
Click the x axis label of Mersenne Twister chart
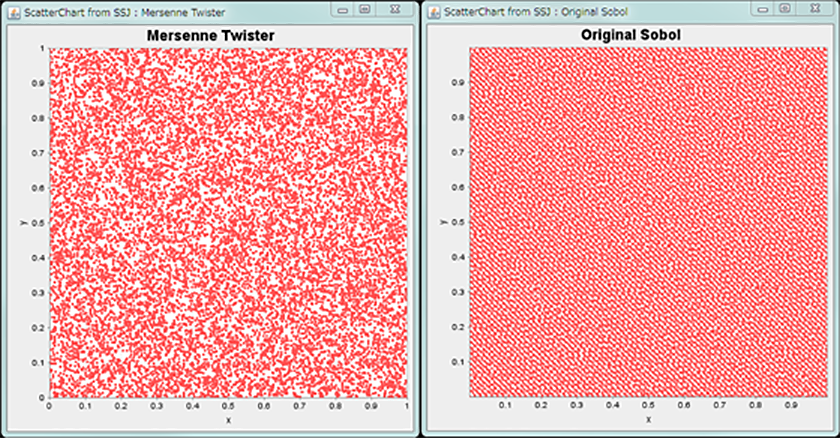(x=228, y=421)
